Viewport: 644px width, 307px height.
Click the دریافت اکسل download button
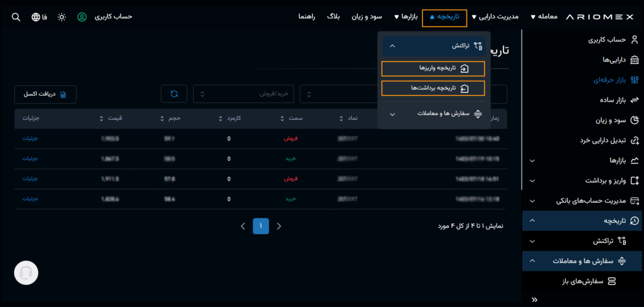tap(46, 94)
